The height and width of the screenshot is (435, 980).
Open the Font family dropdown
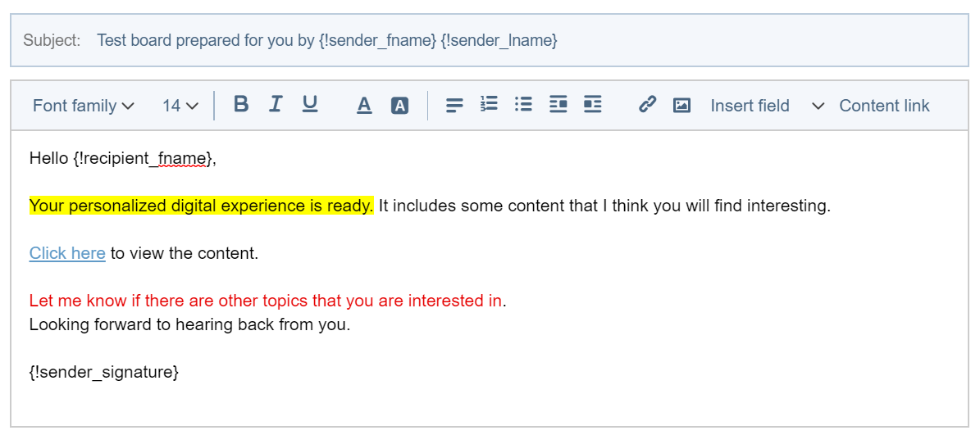[83, 106]
